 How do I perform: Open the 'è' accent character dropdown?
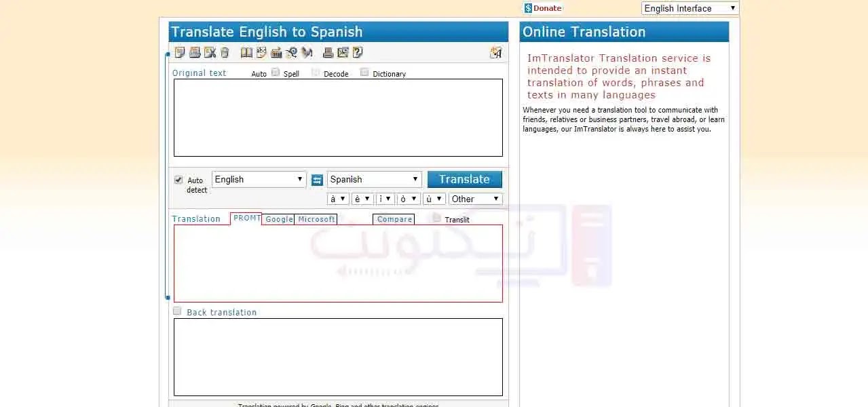pyautogui.click(x=362, y=199)
